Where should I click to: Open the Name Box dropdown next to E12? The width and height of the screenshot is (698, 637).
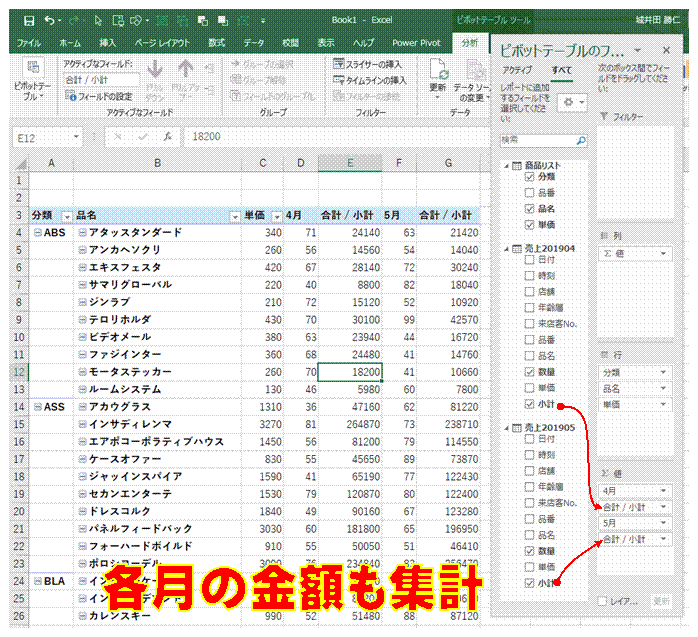76,137
